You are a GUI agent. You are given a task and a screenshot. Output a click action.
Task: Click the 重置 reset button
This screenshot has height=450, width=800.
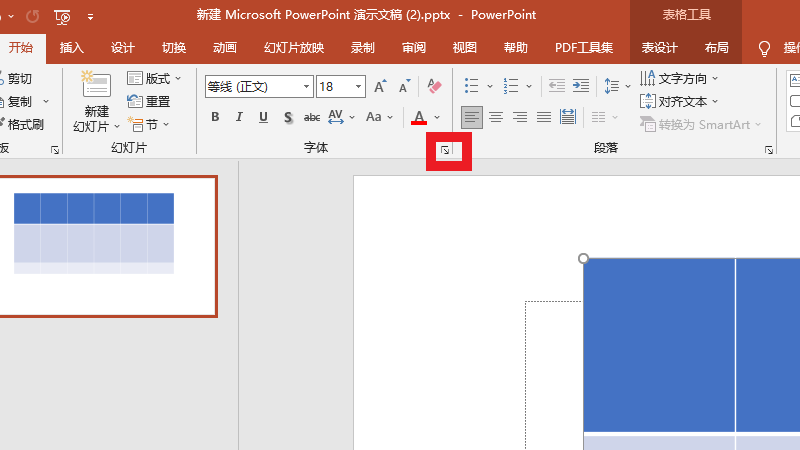tap(149, 101)
